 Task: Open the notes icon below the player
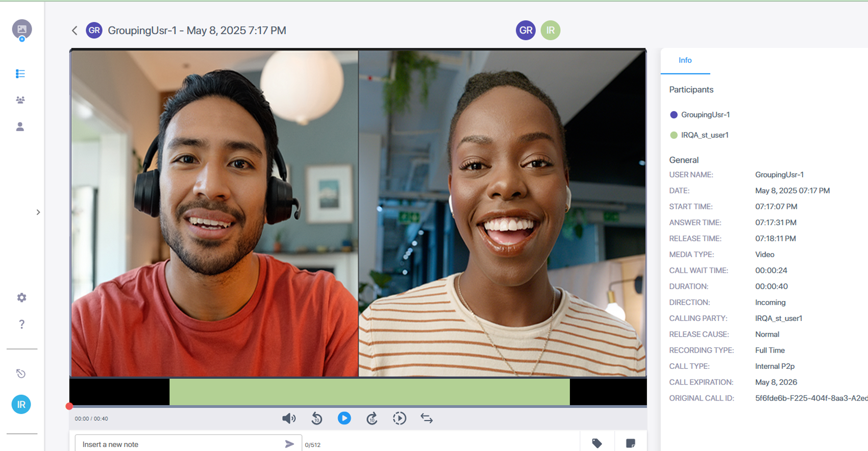click(631, 443)
